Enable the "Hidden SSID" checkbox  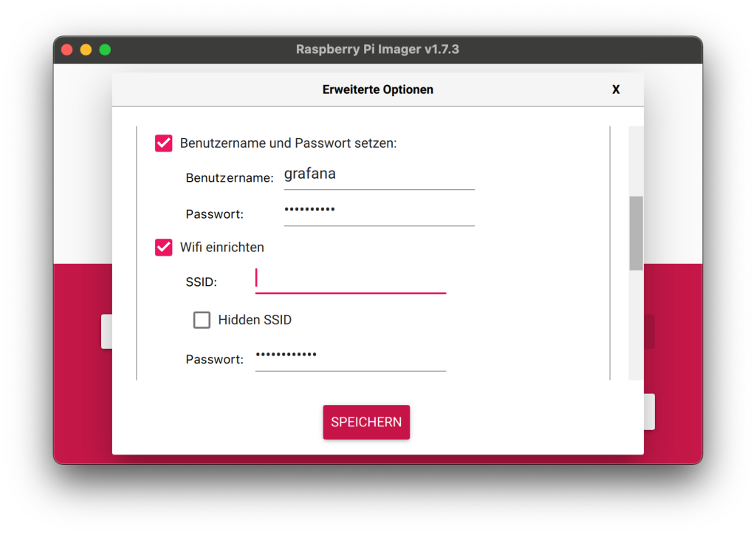[x=202, y=320]
